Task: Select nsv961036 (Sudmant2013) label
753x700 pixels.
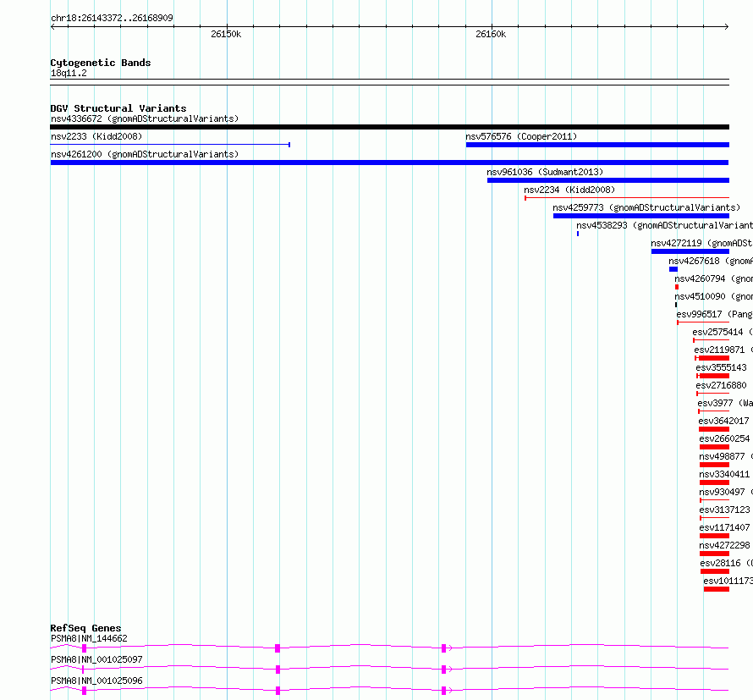Action: [x=545, y=172]
